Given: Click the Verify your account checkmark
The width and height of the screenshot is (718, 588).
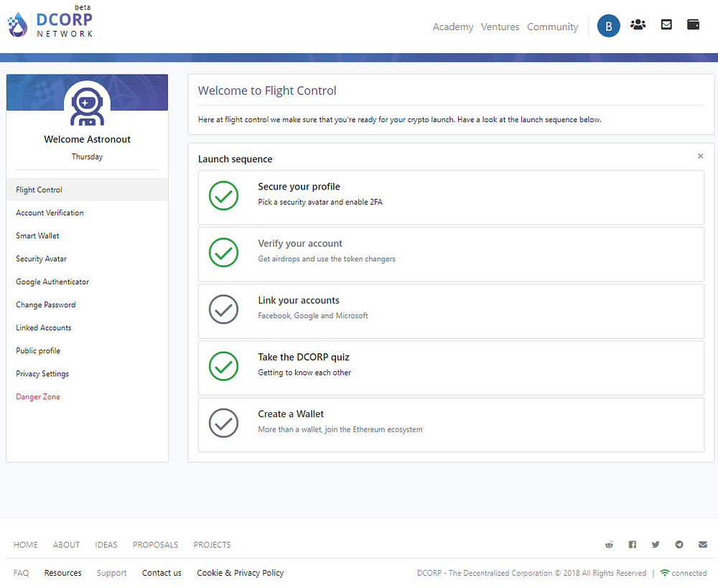Looking at the screenshot, I should click(x=223, y=252).
